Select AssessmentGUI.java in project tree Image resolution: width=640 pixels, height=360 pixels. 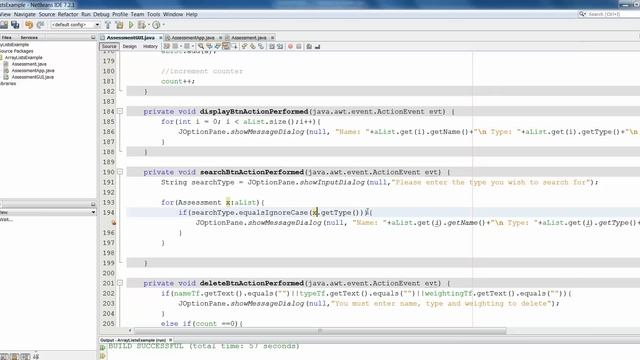[x=33, y=77]
